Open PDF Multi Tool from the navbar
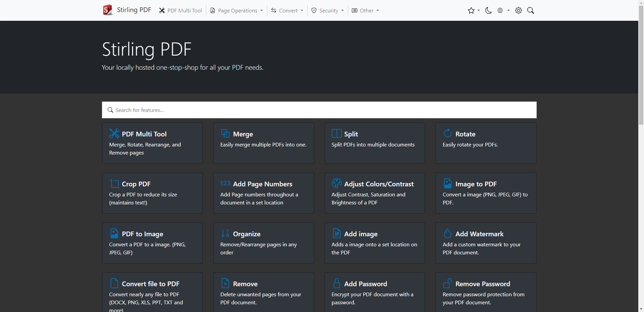 180,10
